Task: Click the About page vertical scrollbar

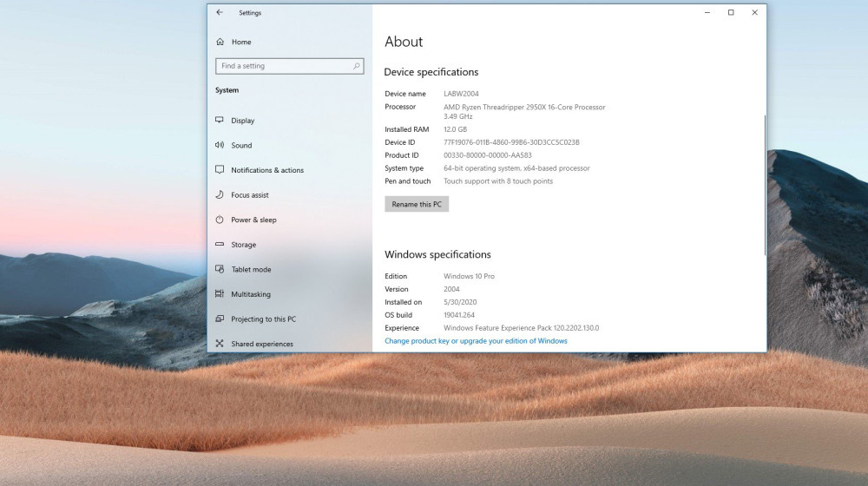Action: click(765, 186)
